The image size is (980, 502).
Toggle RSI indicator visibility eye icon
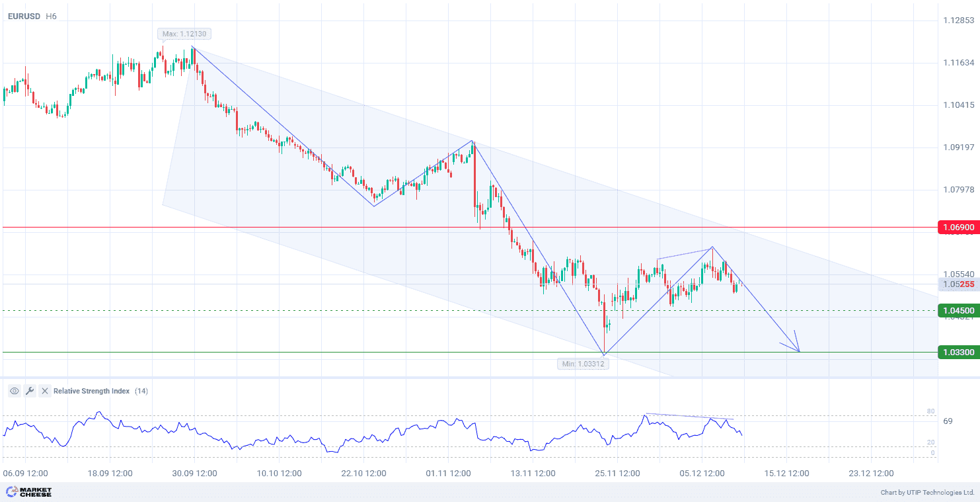click(15, 391)
